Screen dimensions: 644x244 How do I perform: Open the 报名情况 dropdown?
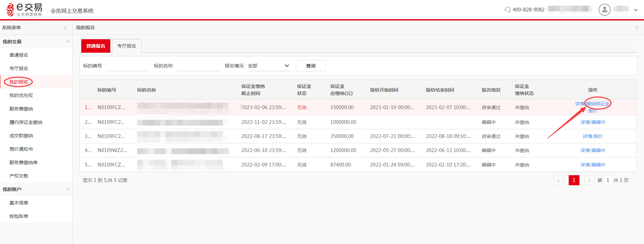269,66
